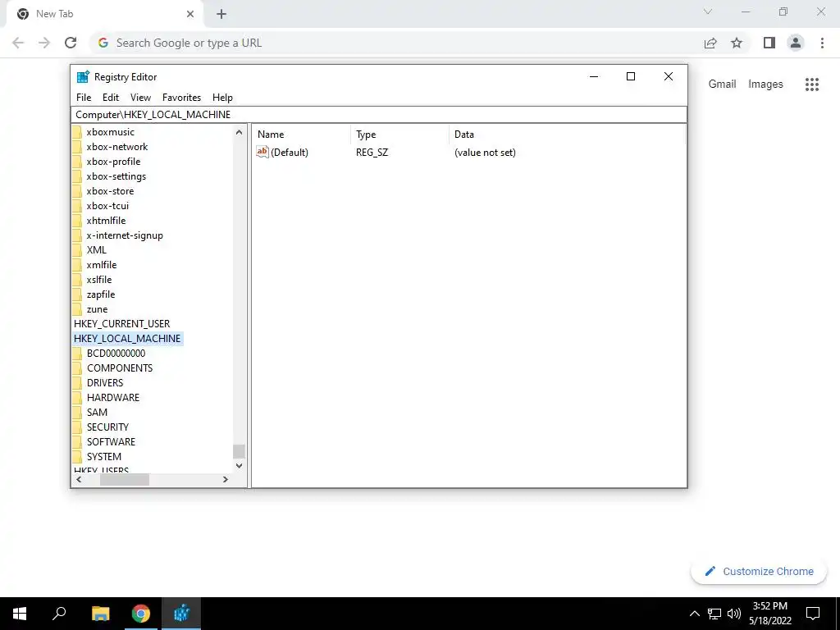Open the Images link

point(765,84)
